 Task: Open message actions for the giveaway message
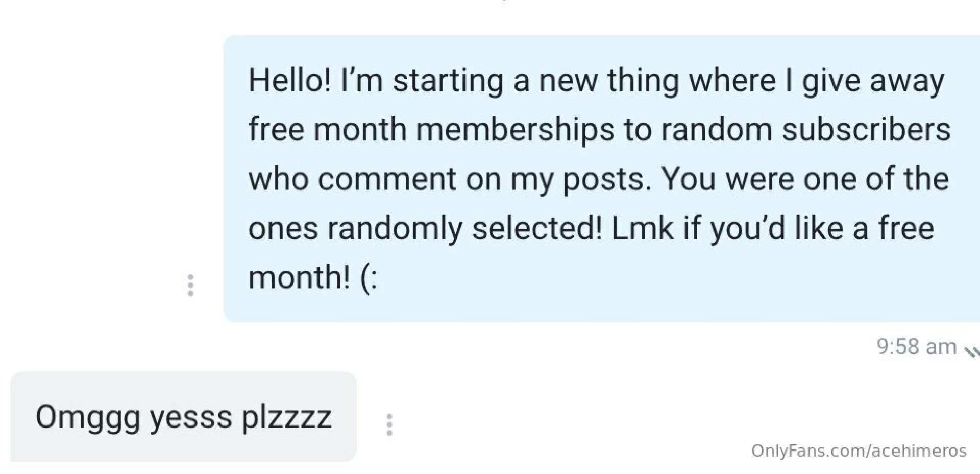pyautogui.click(x=190, y=285)
